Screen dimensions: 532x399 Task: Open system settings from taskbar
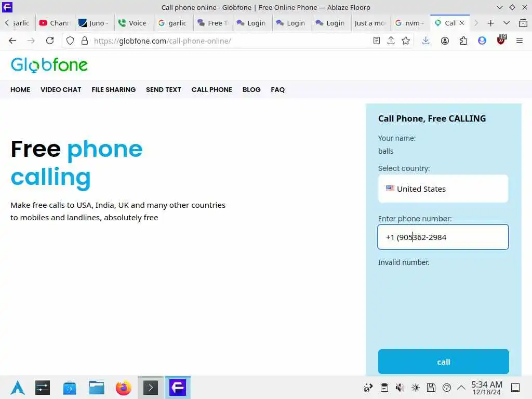(43, 388)
